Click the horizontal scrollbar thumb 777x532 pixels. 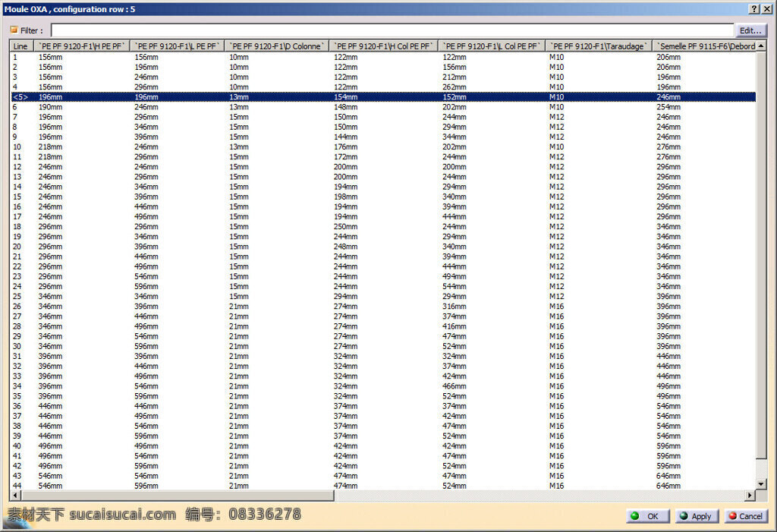click(178, 495)
